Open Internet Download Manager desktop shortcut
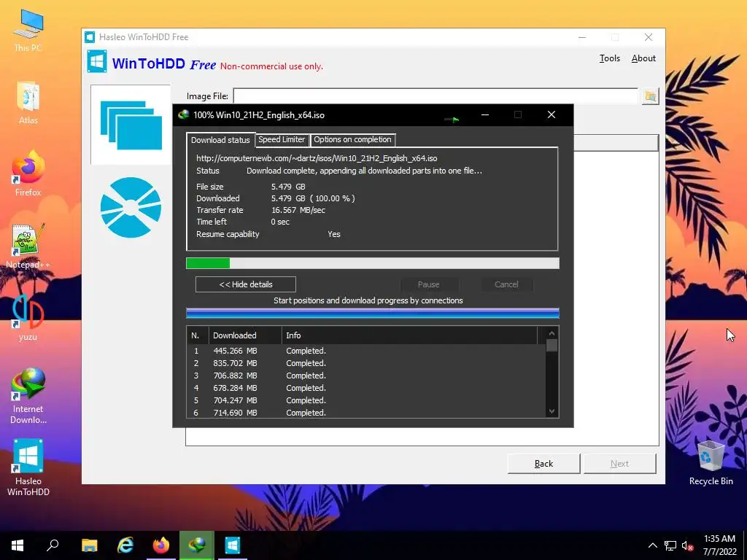The width and height of the screenshot is (747, 560). (28, 396)
